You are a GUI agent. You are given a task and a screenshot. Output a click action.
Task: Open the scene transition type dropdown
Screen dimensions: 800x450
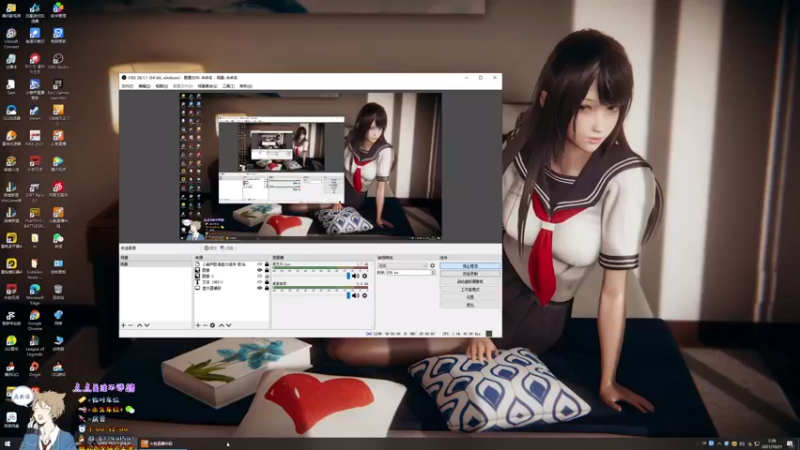coord(403,266)
